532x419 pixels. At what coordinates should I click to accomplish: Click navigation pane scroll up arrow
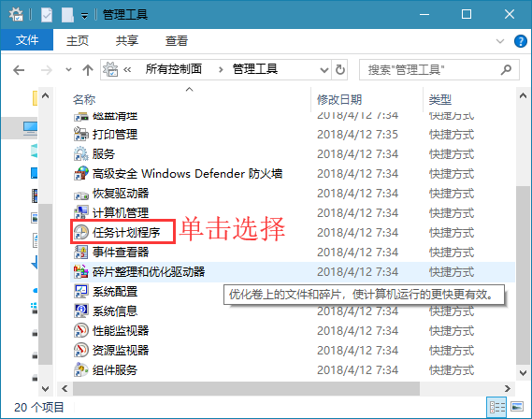pos(45,95)
